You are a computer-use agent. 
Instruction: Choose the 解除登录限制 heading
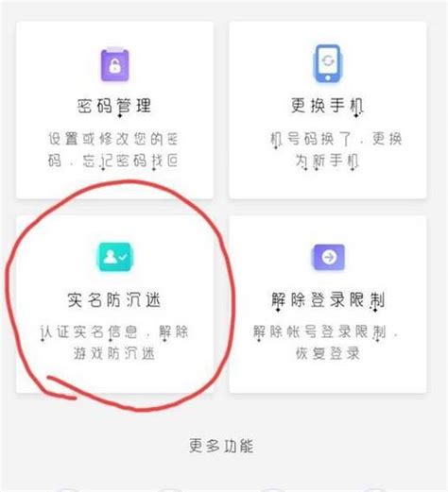tap(328, 299)
